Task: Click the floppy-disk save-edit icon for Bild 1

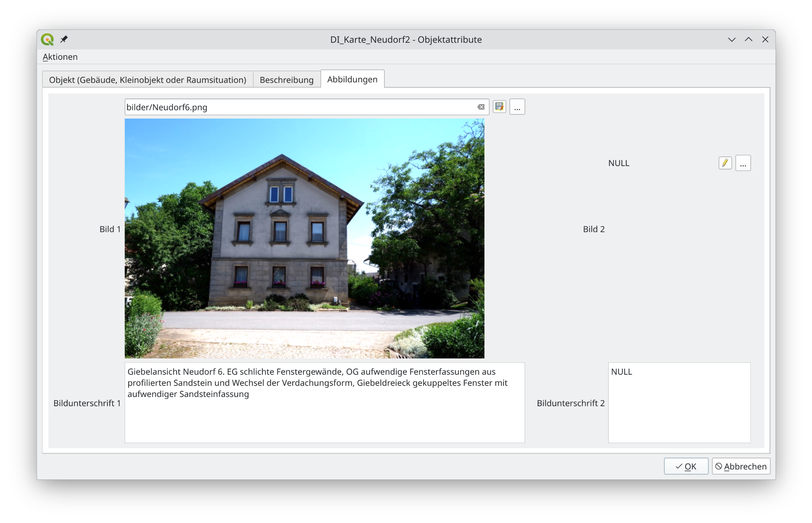Action: point(499,107)
